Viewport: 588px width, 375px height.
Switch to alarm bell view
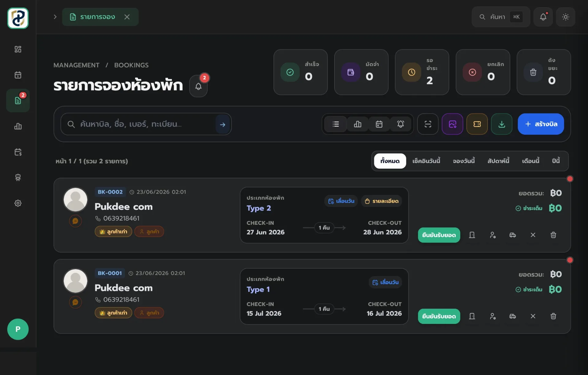pos(401,124)
